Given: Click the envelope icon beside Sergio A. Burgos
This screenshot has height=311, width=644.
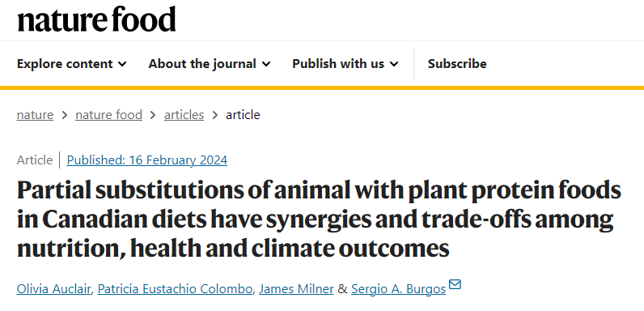Looking at the screenshot, I should click(455, 284).
